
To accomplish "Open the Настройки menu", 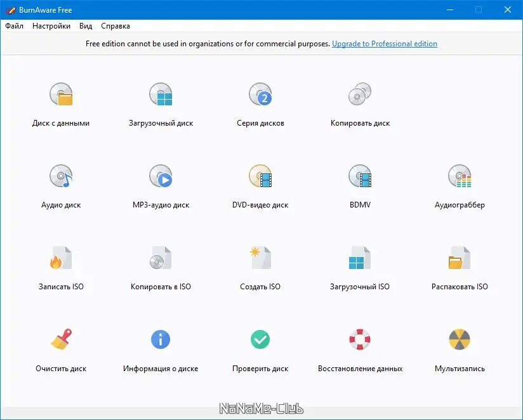I will (x=51, y=26).
